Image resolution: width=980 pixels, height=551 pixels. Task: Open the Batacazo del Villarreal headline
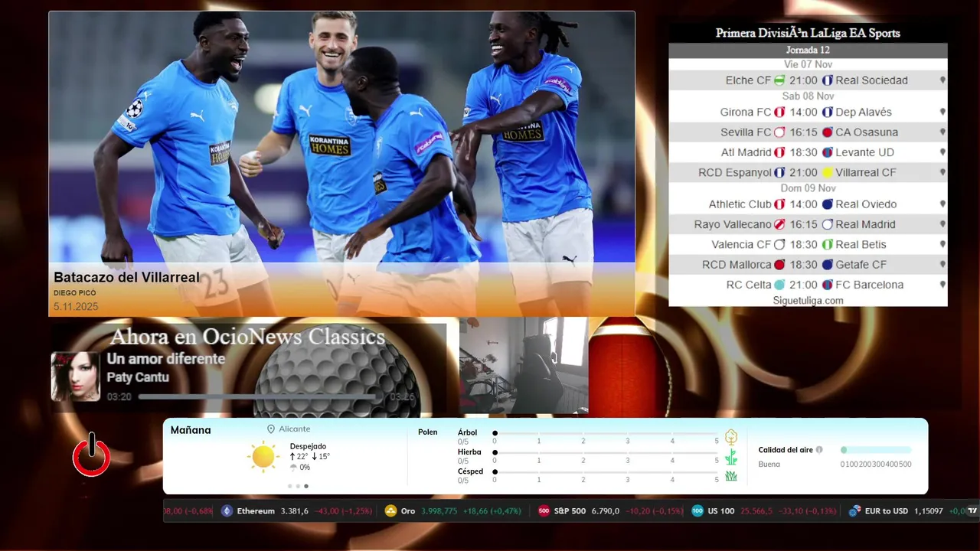(126, 278)
